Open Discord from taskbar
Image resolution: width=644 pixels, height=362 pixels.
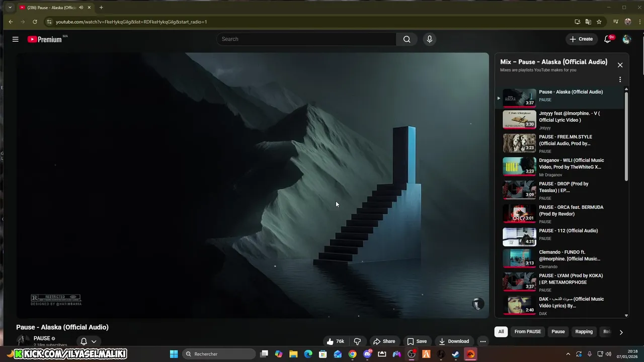tap(367, 354)
